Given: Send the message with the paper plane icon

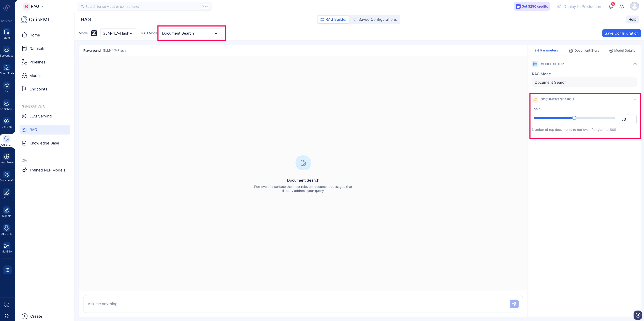Looking at the screenshot, I should click(x=514, y=304).
